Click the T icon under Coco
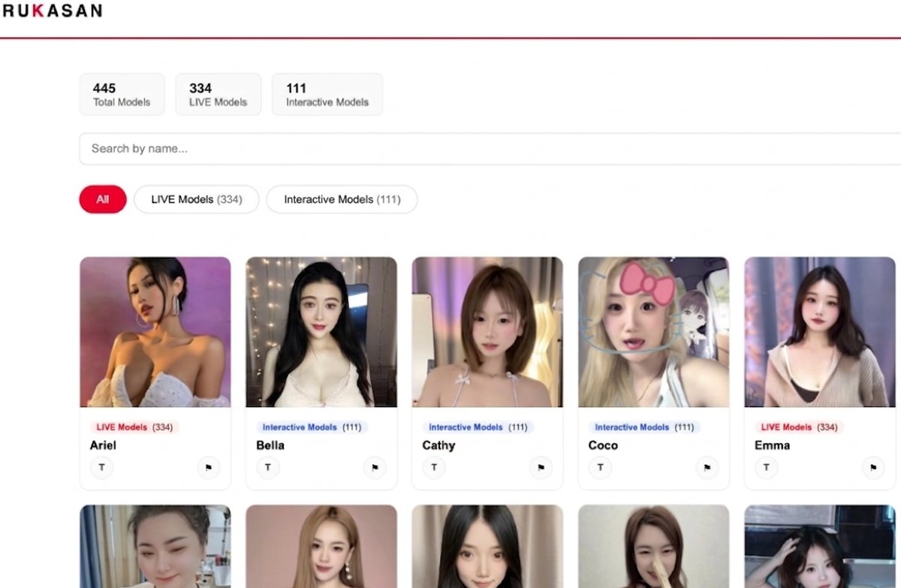Image resolution: width=901 pixels, height=588 pixels. [x=600, y=467]
